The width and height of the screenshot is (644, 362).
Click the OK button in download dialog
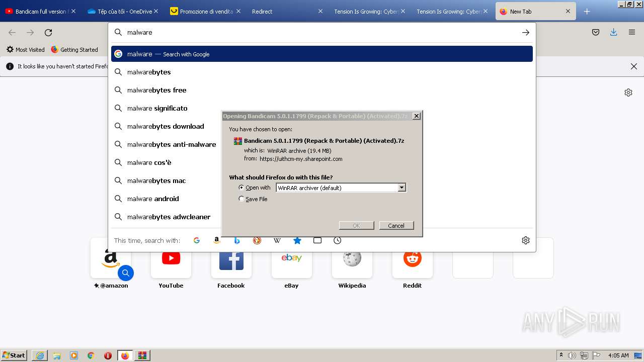click(356, 225)
